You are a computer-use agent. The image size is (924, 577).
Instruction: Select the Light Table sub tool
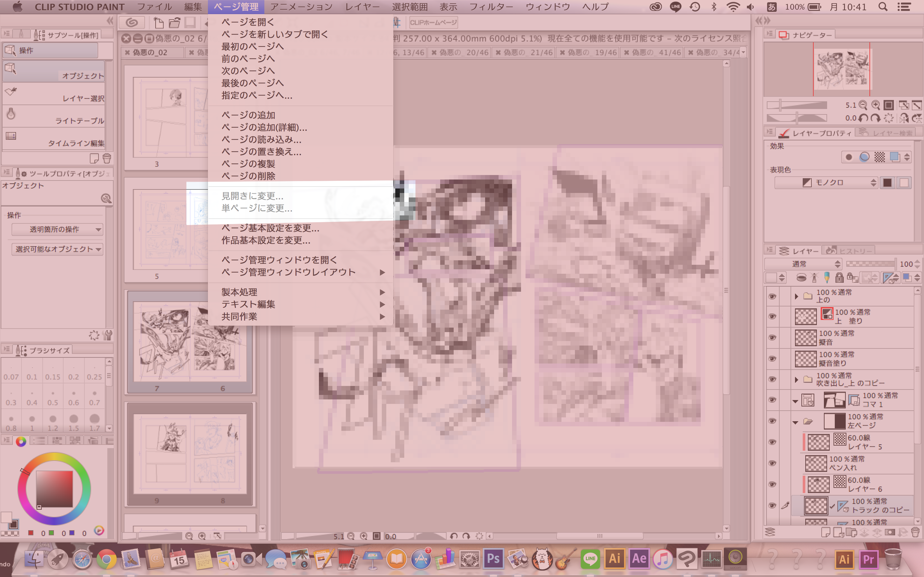point(54,116)
